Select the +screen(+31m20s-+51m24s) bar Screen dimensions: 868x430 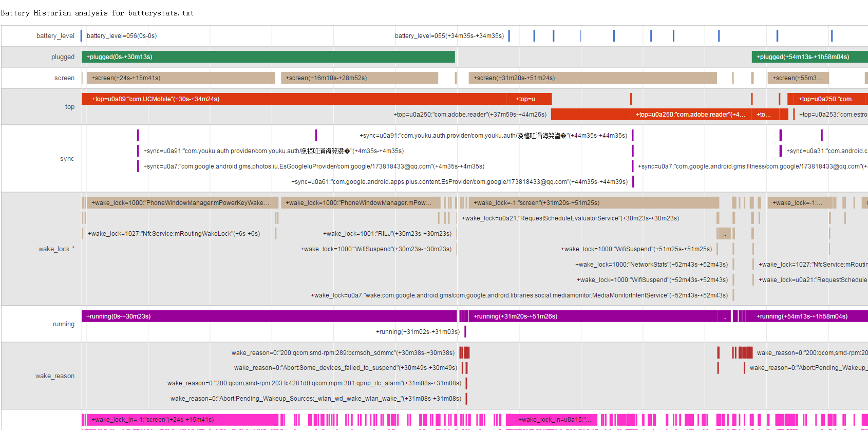pyautogui.click(x=593, y=78)
